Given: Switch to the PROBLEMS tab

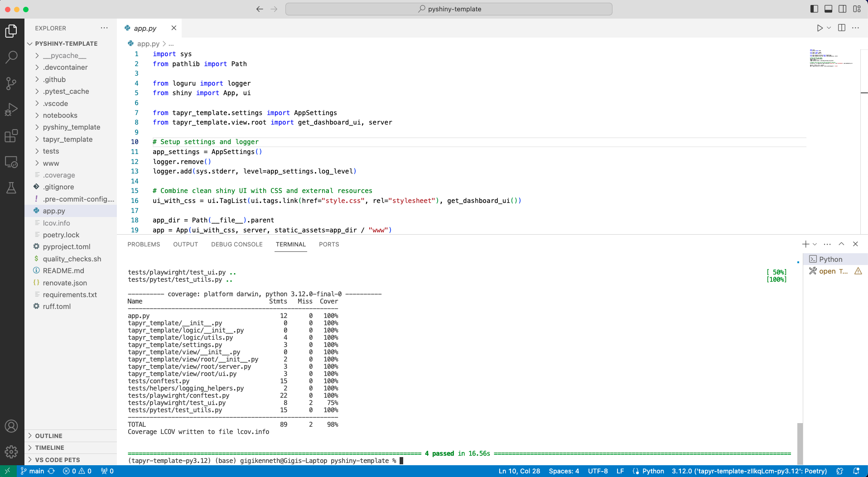Looking at the screenshot, I should click(144, 245).
